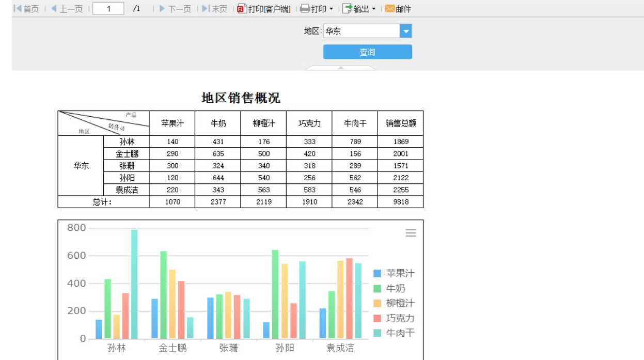Click 袁成洁 red 巧克力 bar in chart
644x360 pixels.
349,299
